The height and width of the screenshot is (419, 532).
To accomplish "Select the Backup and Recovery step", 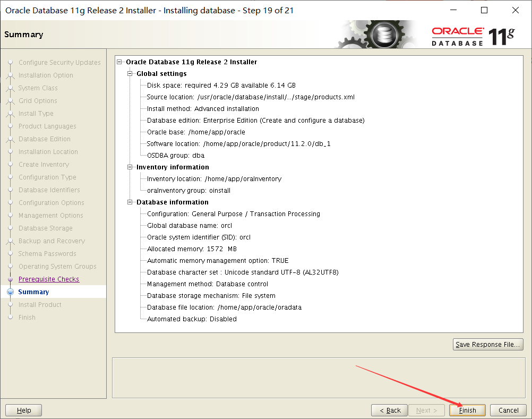I will pos(52,241).
